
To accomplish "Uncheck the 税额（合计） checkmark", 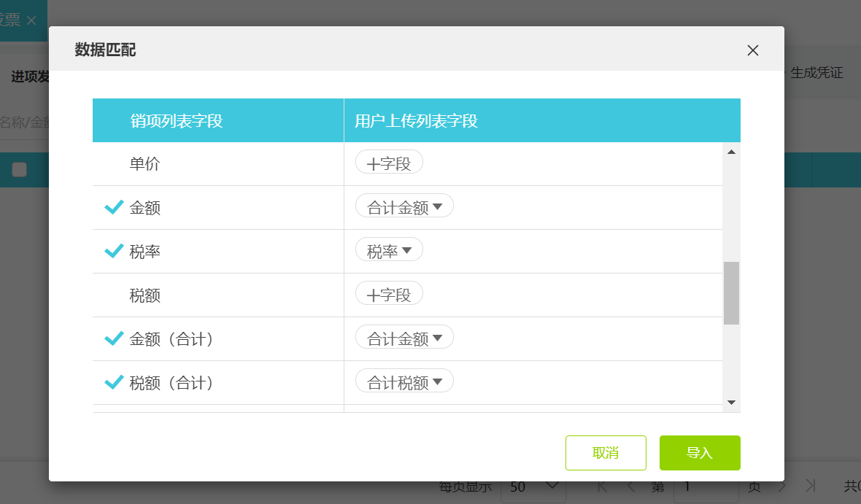I will pos(114,382).
